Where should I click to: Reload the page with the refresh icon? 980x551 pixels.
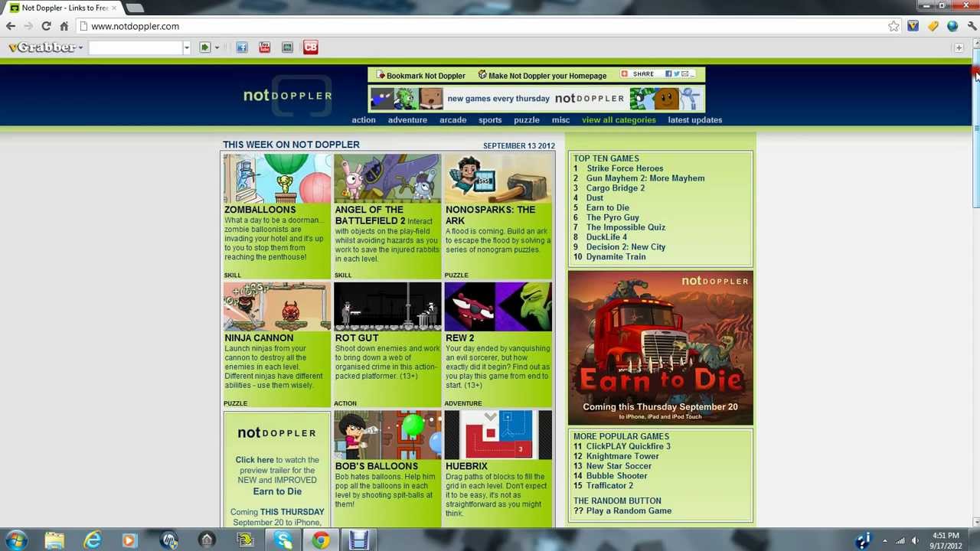pyautogui.click(x=46, y=26)
